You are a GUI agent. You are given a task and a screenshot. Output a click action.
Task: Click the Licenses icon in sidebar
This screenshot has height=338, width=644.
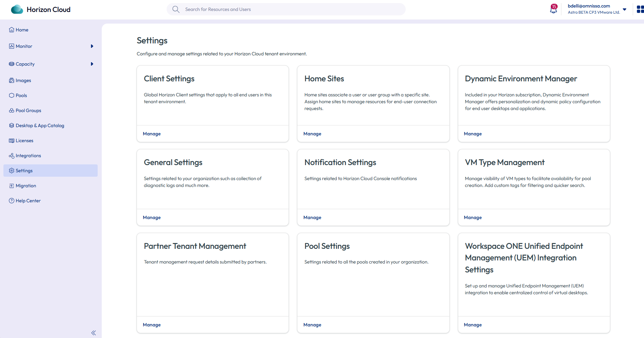[x=12, y=140]
